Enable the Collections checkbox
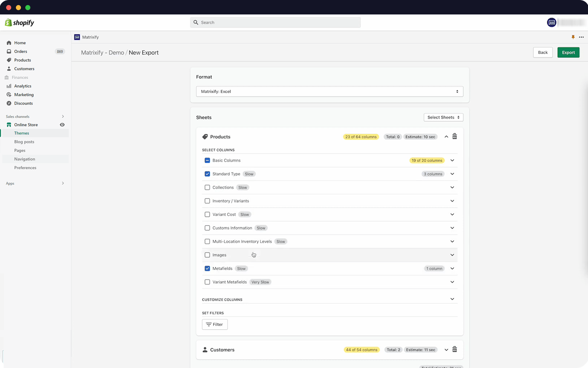The height and width of the screenshot is (368, 588). pos(207,187)
